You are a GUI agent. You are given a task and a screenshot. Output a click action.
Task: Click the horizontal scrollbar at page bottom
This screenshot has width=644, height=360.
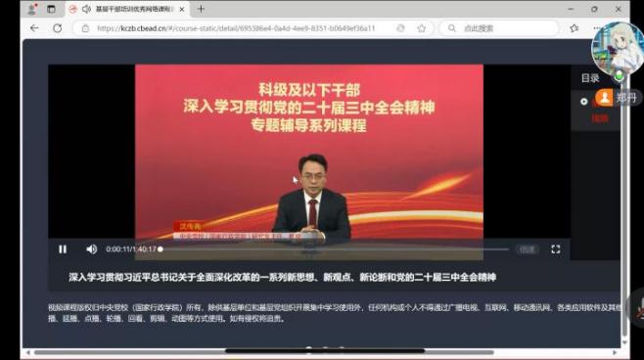click(263, 352)
